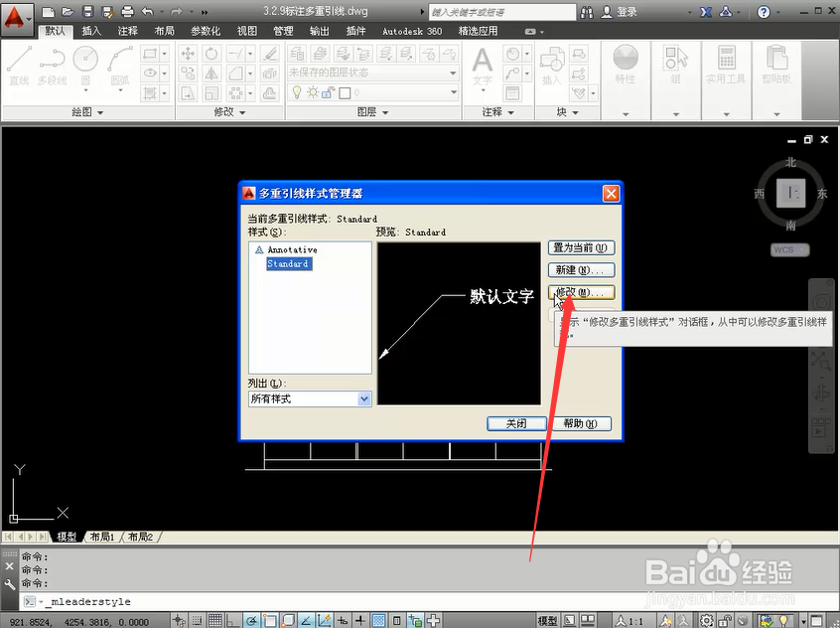The height and width of the screenshot is (628, 840).
Task: Expand the 块 panel dropdown
Action: click(567, 112)
